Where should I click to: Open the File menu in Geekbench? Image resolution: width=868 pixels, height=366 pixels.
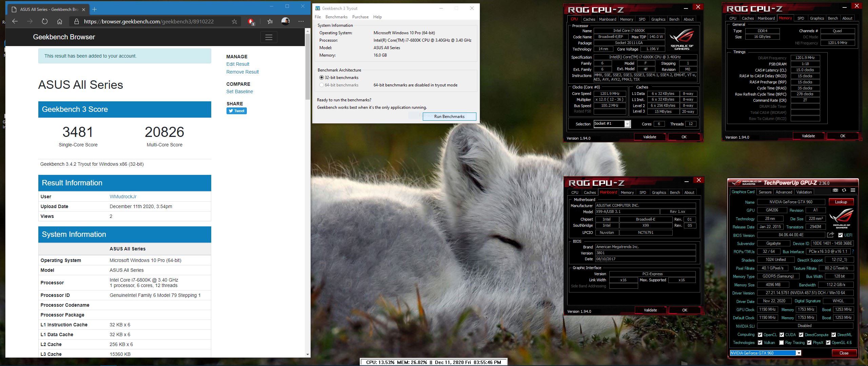coord(318,17)
